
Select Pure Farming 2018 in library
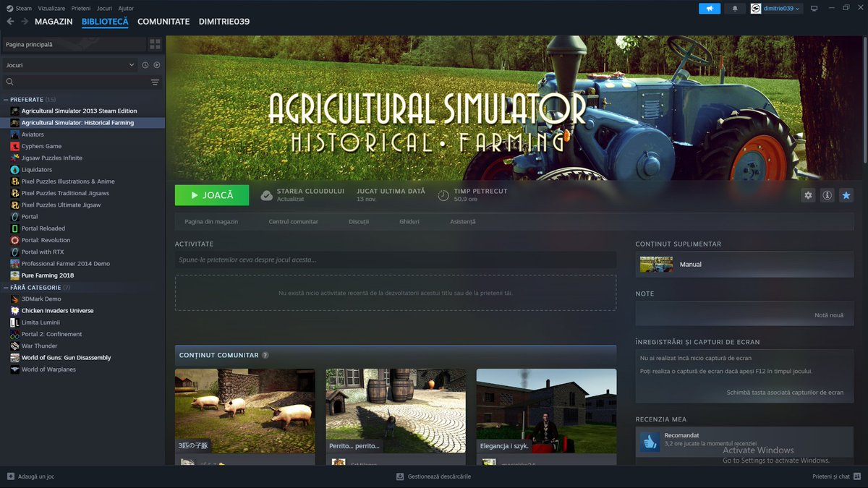pos(48,275)
